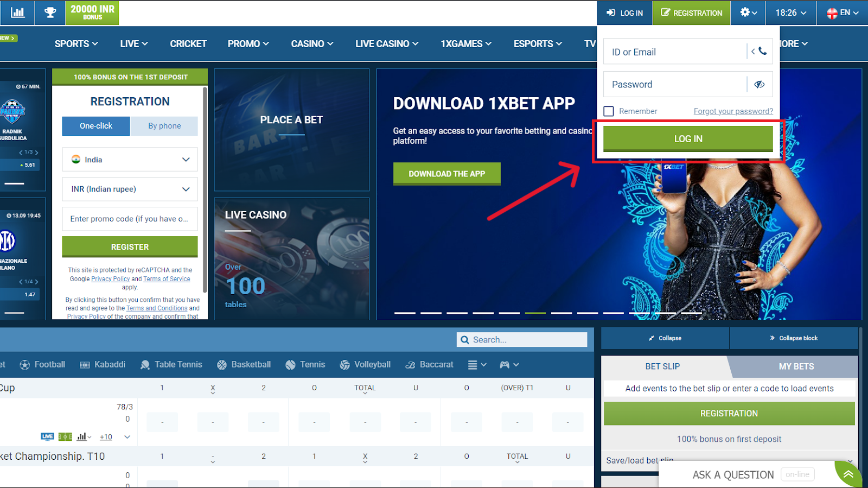Open the EN language dropdown
868x488 pixels.
[842, 12]
